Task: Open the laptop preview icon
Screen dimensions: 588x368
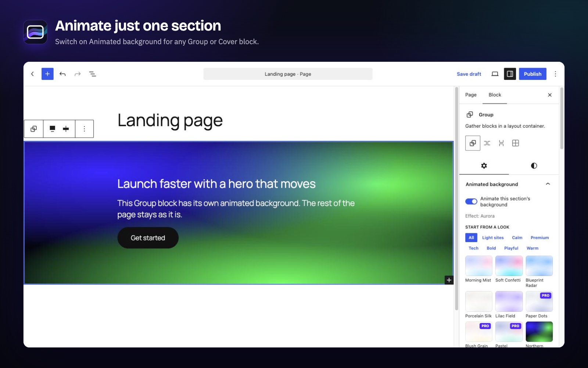Action: pyautogui.click(x=495, y=74)
